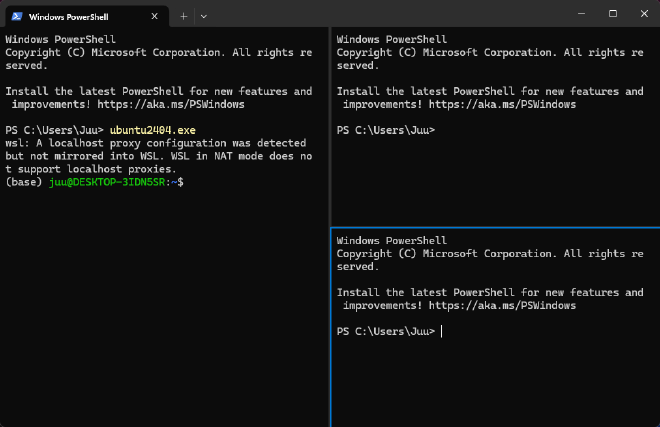Close the terminal window
660x427 pixels.
tap(644, 13)
